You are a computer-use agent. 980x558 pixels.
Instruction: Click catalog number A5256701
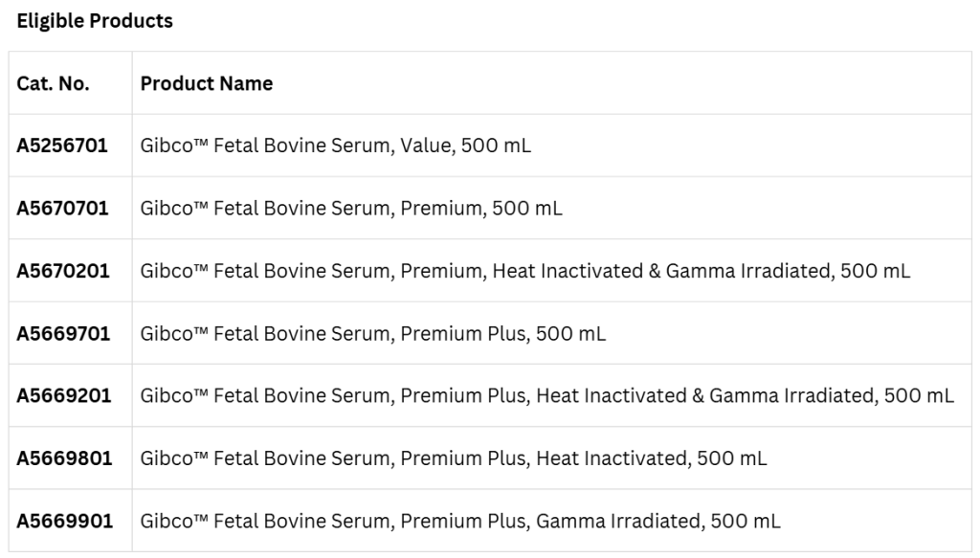tap(62, 145)
